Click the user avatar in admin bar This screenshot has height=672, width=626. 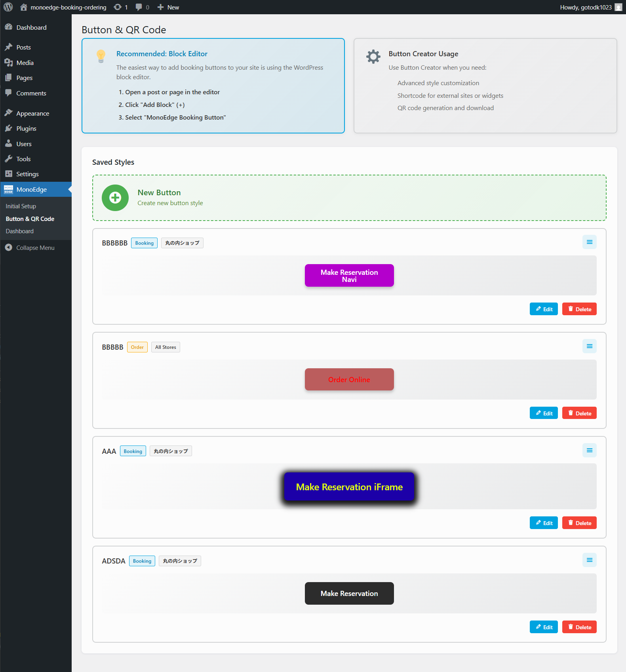tap(618, 7)
